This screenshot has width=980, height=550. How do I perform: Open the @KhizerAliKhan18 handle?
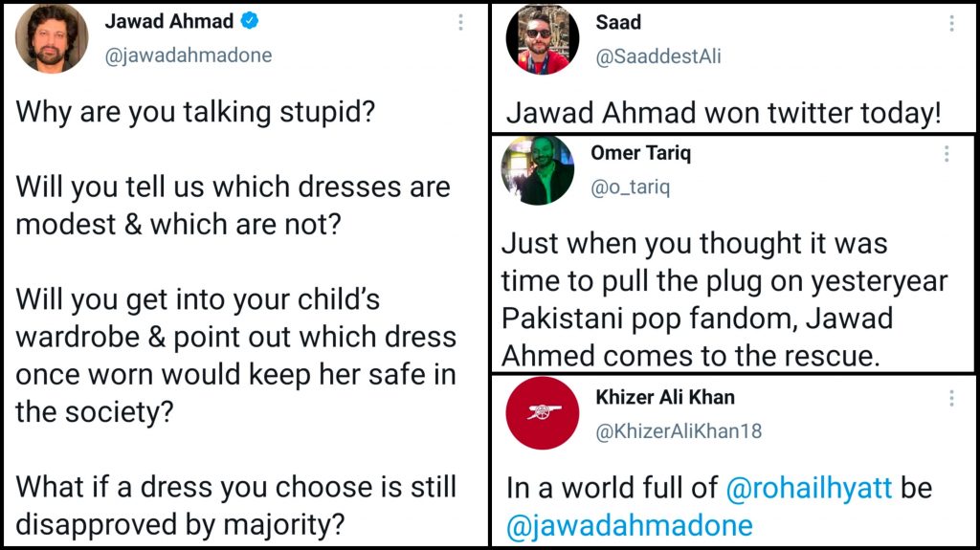(679, 431)
